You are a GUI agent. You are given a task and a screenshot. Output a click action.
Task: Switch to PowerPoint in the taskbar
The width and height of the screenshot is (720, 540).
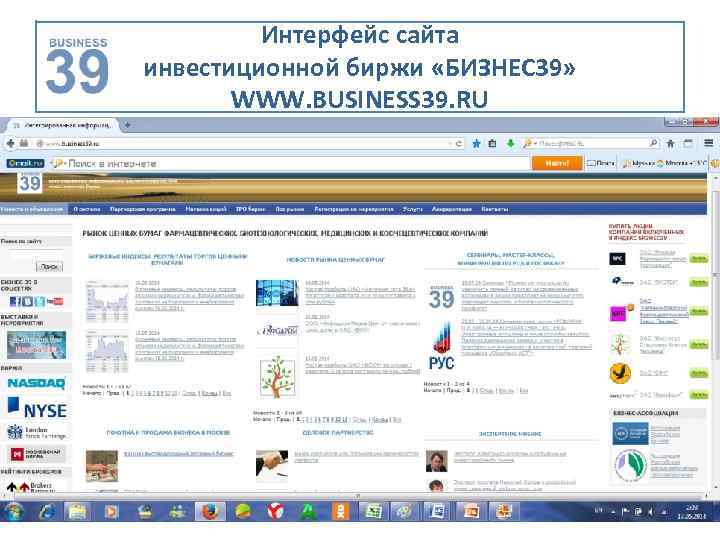[471, 512]
